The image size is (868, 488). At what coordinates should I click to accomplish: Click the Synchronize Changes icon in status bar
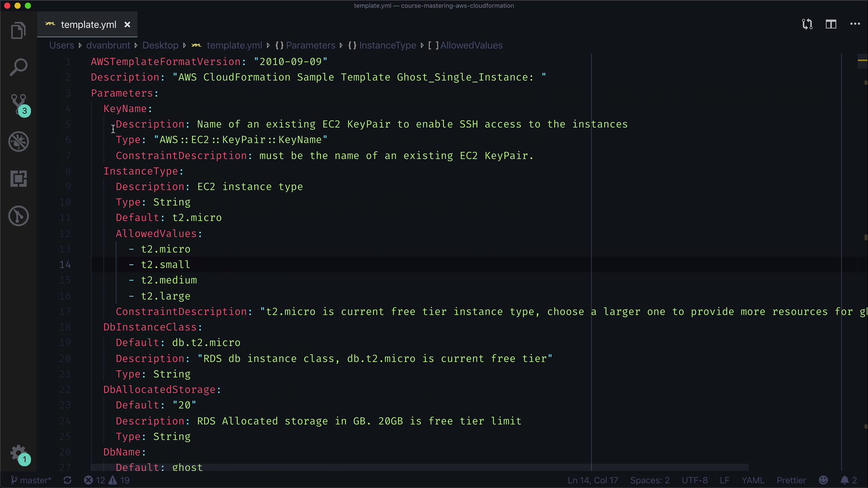[67, 480]
